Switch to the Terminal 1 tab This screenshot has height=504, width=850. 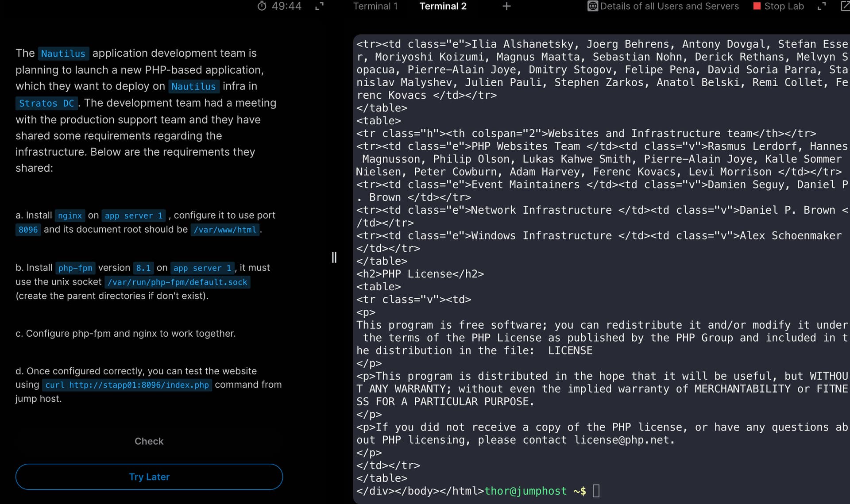coord(375,6)
